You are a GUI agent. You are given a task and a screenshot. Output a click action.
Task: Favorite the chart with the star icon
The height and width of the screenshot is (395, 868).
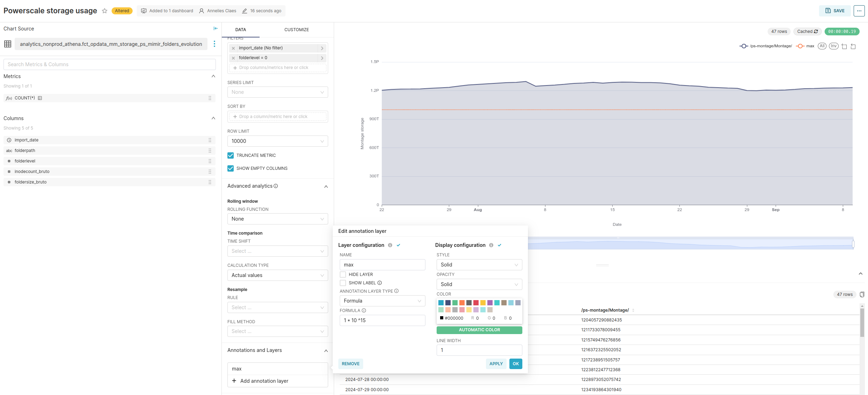(104, 11)
